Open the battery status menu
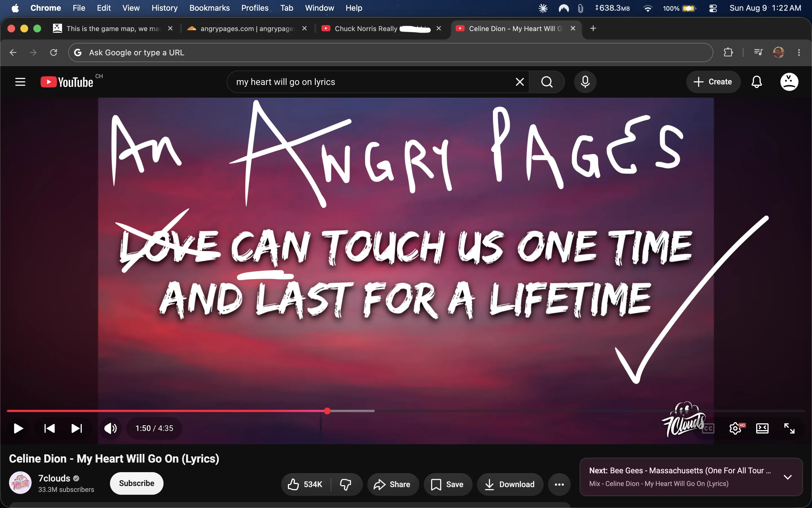Screen dimensions: 812x508 point(679,8)
